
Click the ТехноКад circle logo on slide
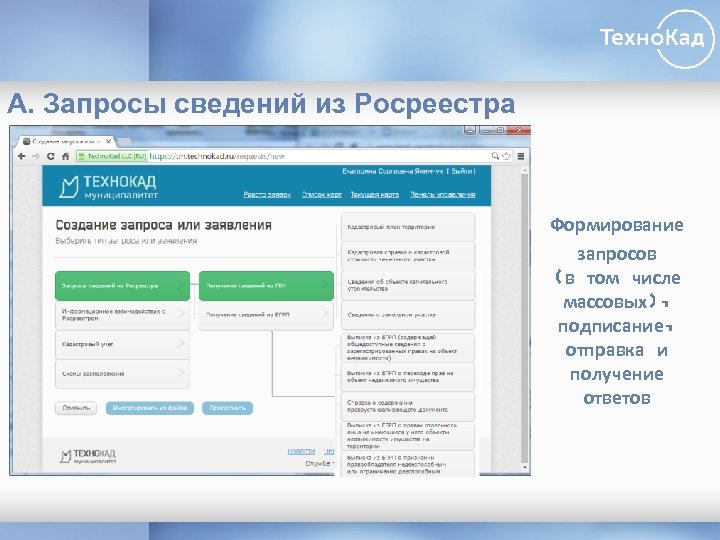point(658,39)
